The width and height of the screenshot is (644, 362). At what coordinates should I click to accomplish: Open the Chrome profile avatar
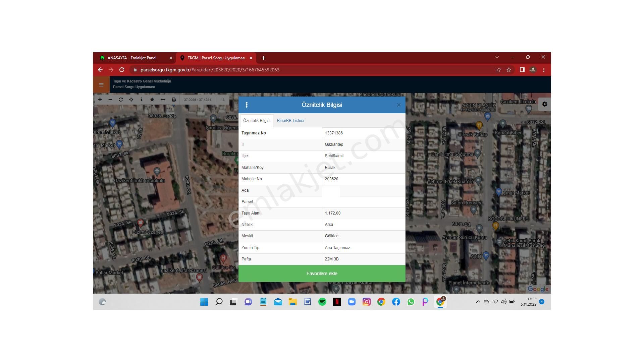[533, 70]
